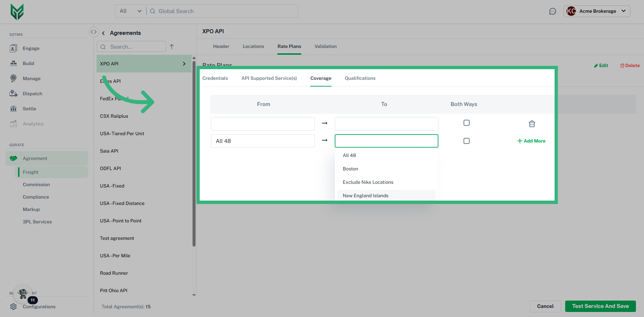The image size is (644, 317).
Task: Click the Dispatch truck icon in sidebar
Action: click(13, 94)
